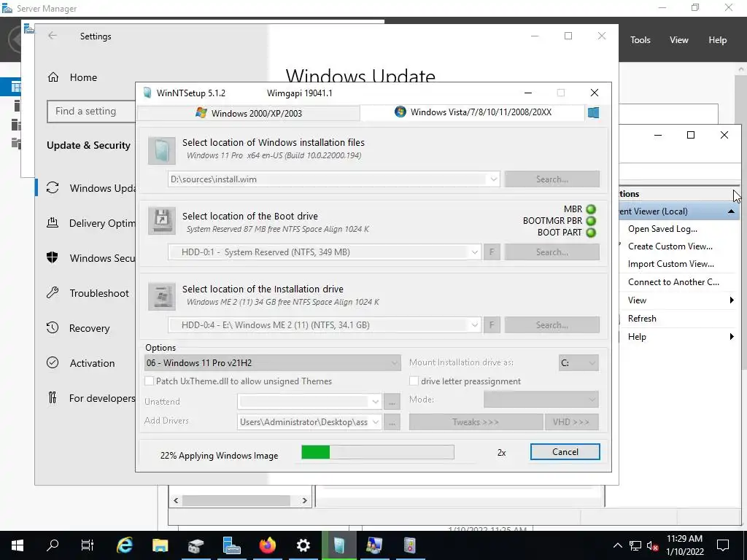Click the Installation drive icon
The width and height of the screenshot is (747, 560).
[x=161, y=296]
